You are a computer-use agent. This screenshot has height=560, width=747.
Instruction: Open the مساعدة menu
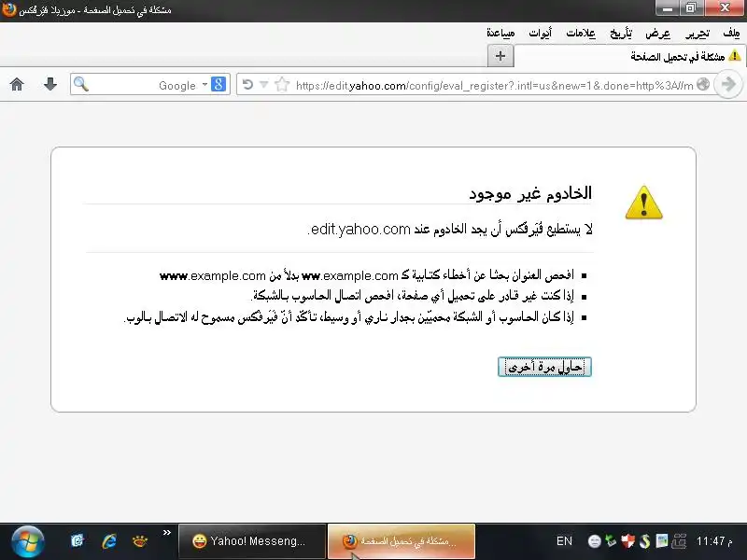pos(500,33)
